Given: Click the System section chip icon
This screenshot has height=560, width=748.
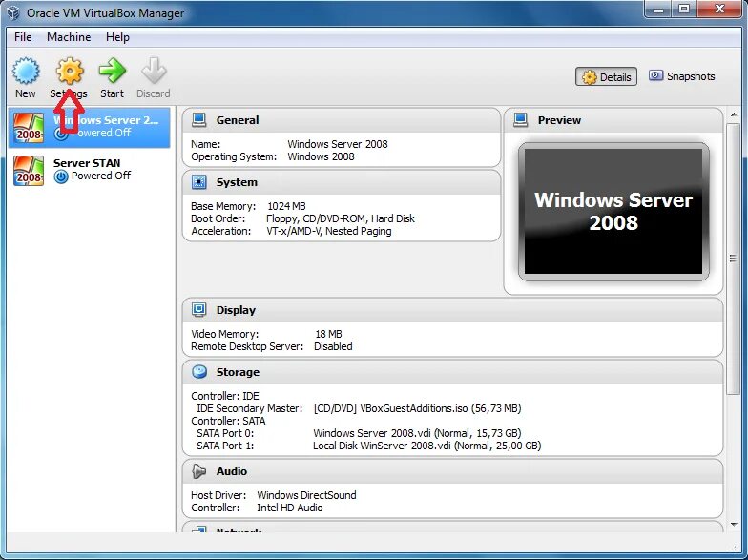Looking at the screenshot, I should click(x=198, y=181).
